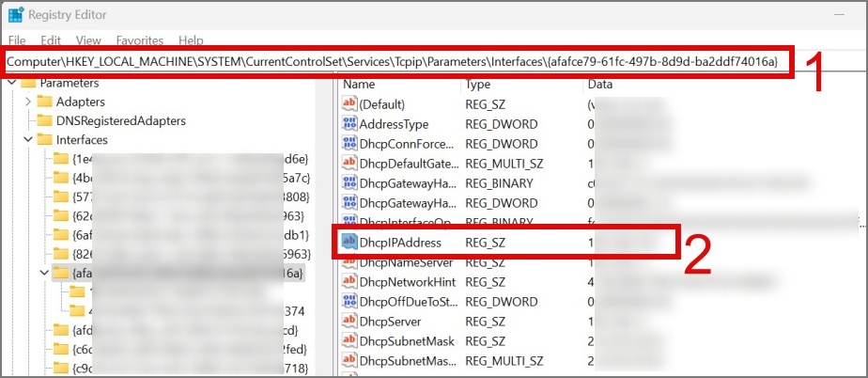Viewport: 868px width, 378px height.
Task: Select the key ending 808}
Action: click(x=190, y=197)
